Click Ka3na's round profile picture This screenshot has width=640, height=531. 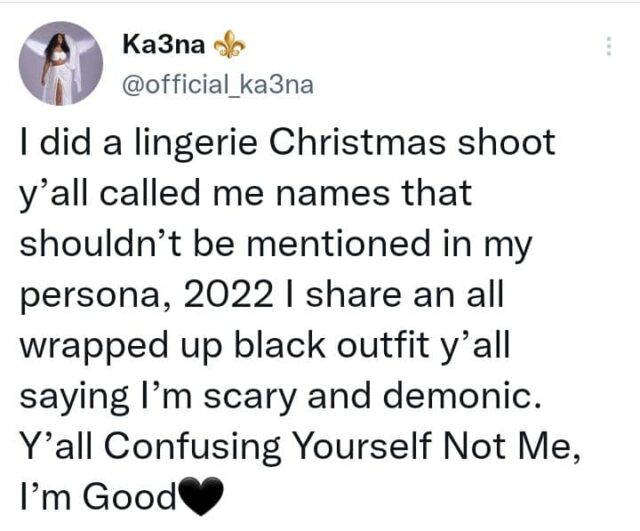[61, 63]
